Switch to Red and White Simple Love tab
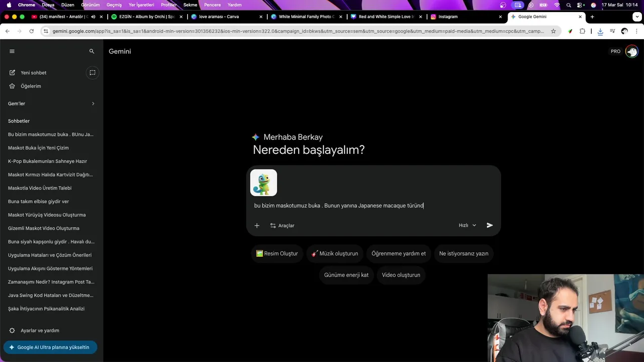The width and height of the screenshot is (644, 362). pyautogui.click(x=386, y=17)
